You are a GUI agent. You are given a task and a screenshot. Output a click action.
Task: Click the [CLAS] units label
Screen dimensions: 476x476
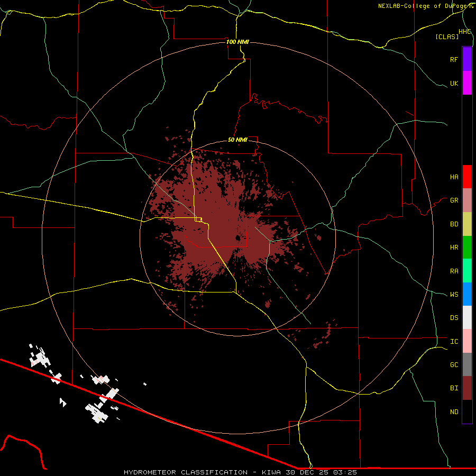[x=447, y=36]
